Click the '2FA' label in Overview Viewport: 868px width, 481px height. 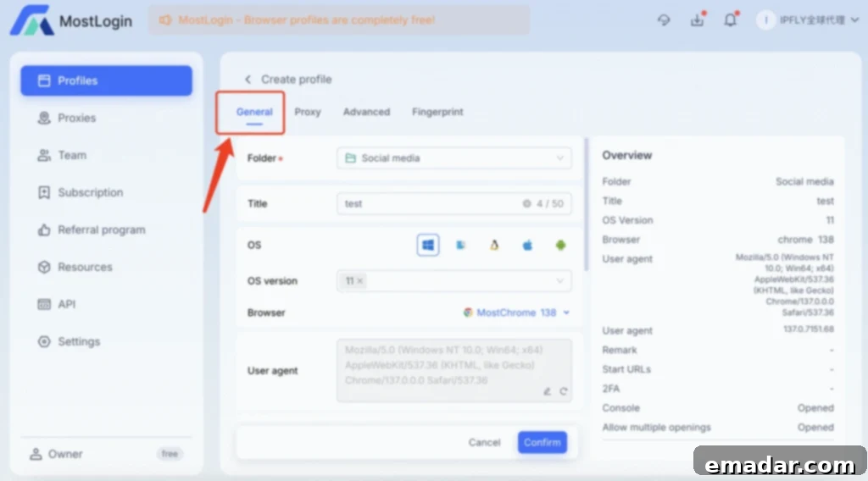pyautogui.click(x=610, y=389)
